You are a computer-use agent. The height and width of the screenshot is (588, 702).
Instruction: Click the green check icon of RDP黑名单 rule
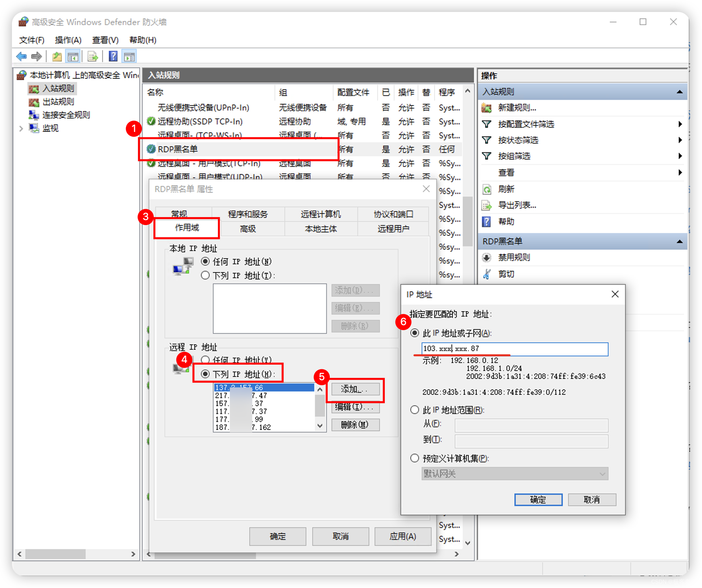click(x=151, y=149)
